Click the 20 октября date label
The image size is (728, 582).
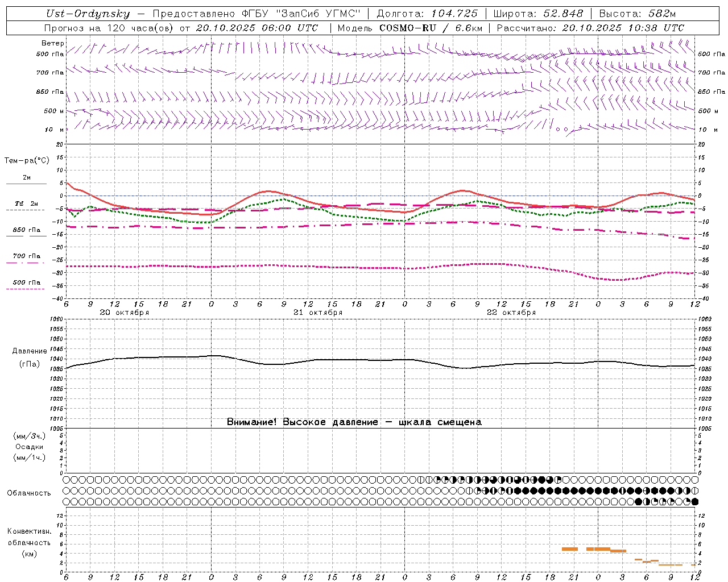[x=125, y=313]
